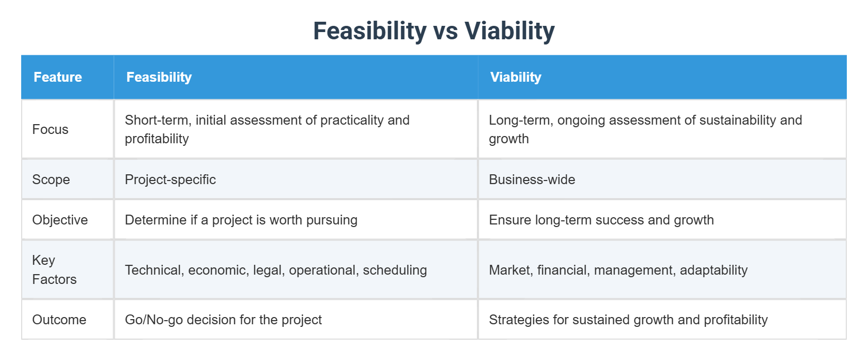Screen dimensions: 868x361
Task: Select the Feature column header
Action: point(58,77)
